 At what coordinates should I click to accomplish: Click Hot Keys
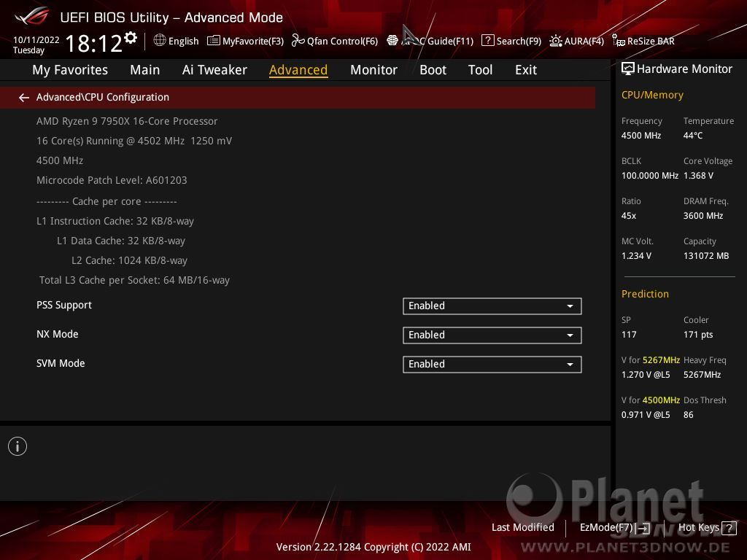pyautogui.click(x=698, y=528)
